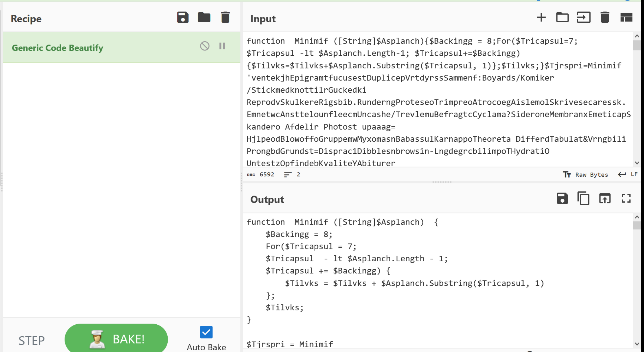Clear input and output trash icon
The width and height of the screenshot is (644, 352).
[x=605, y=18]
